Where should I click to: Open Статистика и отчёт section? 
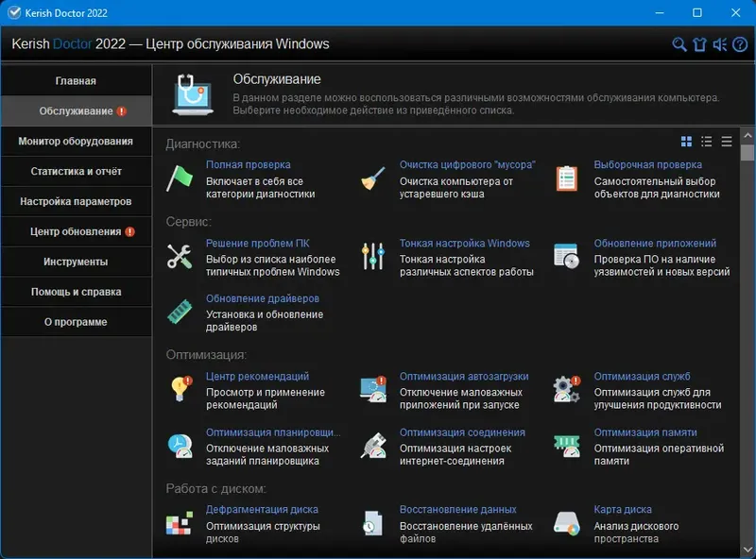pyautogui.click(x=76, y=171)
